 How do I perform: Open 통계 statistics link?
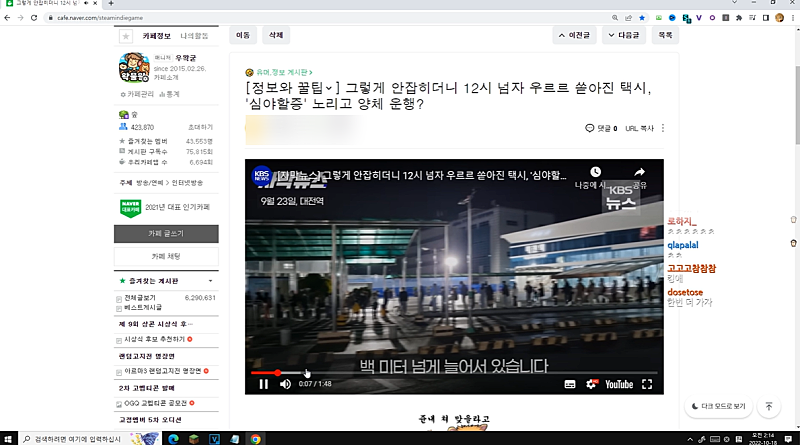(169, 94)
